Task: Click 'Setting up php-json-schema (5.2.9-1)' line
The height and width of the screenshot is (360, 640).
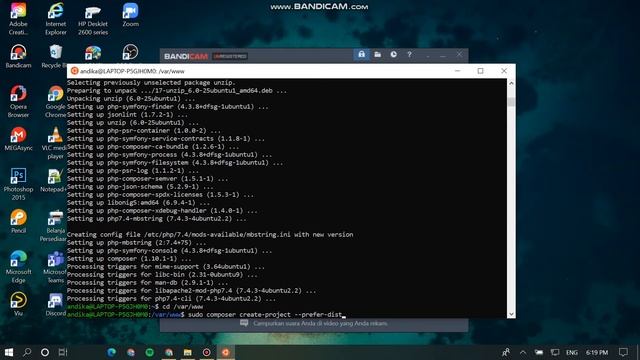Action: pos(140,187)
